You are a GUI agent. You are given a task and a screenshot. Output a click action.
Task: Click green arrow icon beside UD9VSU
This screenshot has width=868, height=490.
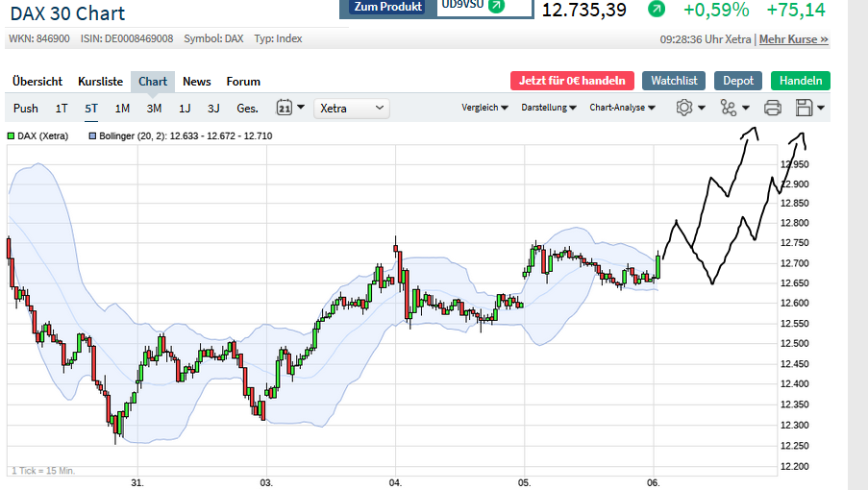496,6
